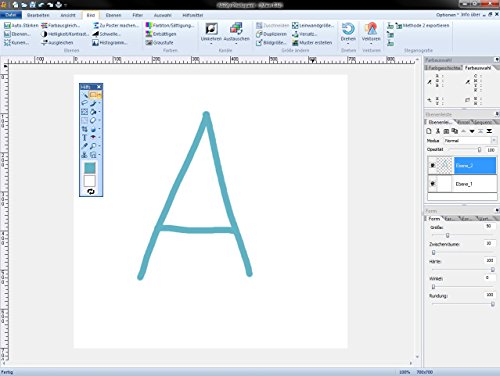Open the Verlaufen dropdown arrow
Screen dimensions: 500x376
pyautogui.click(x=371, y=44)
